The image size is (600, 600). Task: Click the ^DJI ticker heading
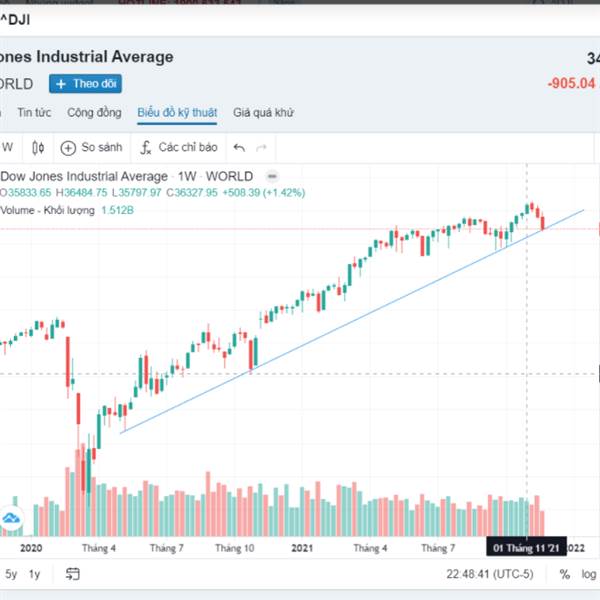coord(15,20)
